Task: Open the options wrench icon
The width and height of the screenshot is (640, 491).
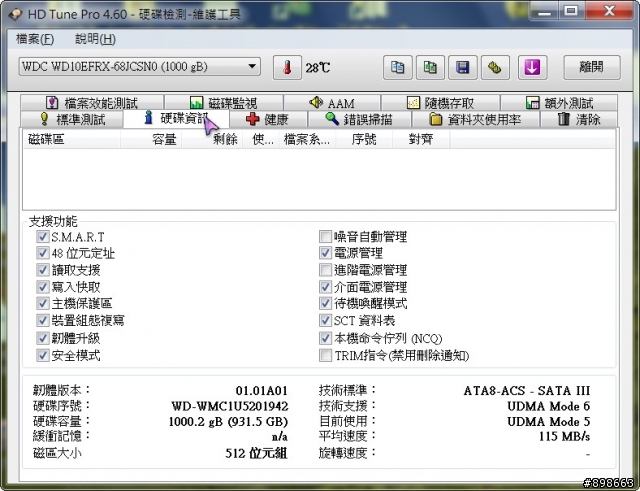Action: click(495, 67)
